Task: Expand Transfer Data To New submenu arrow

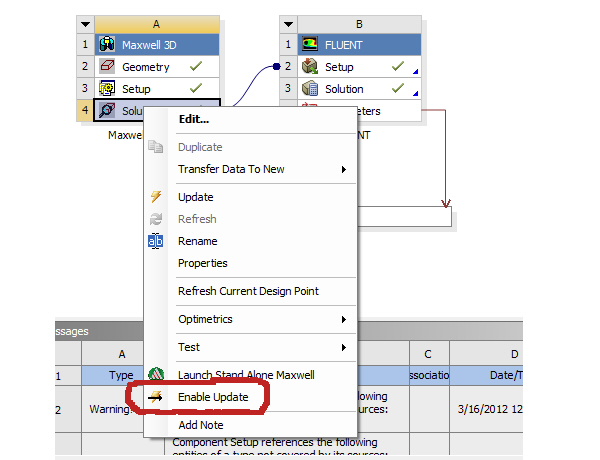Action: coord(344,169)
